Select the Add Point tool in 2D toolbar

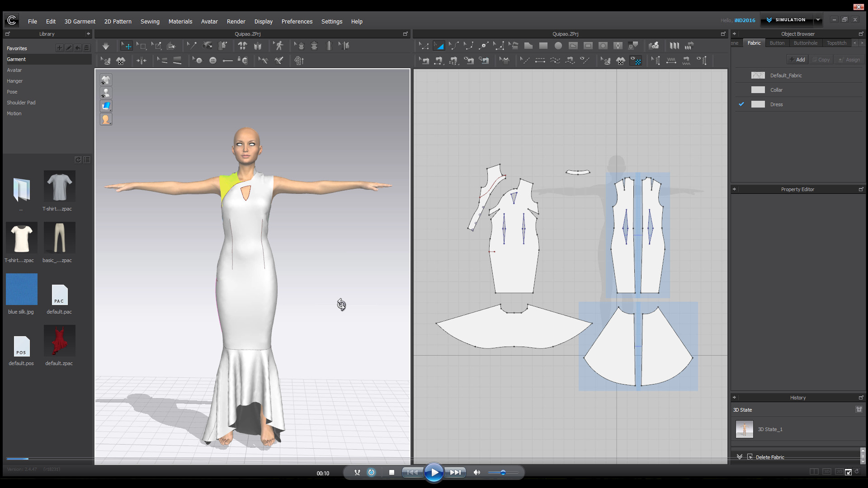click(484, 46)
